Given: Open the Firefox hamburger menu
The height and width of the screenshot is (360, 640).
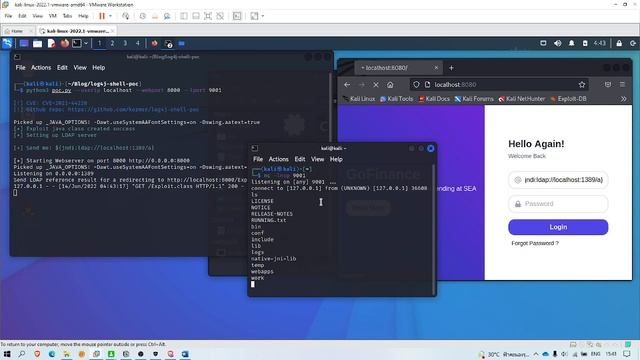Looking at the screenshot, I should [622, 84].
